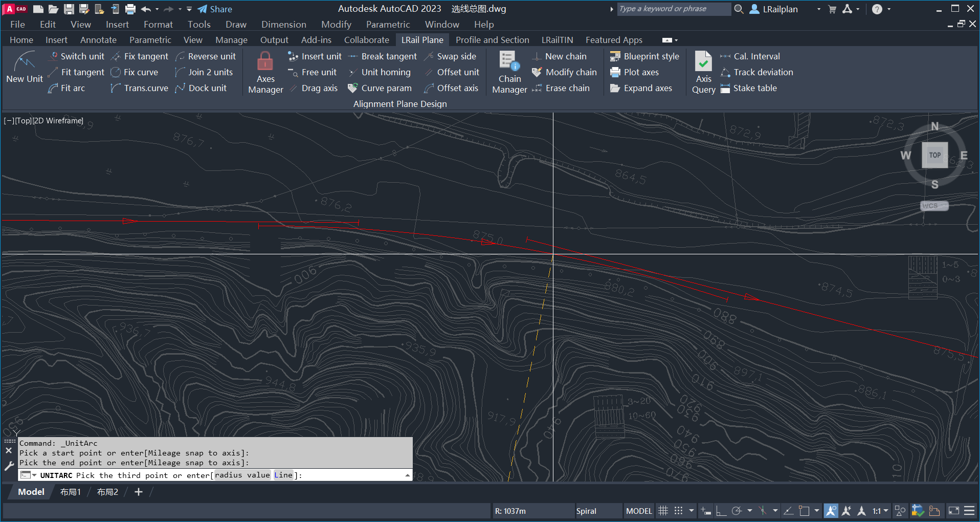Click the Undo arrow icon
The image size is (980, 522).
click(x=146, y=9)
